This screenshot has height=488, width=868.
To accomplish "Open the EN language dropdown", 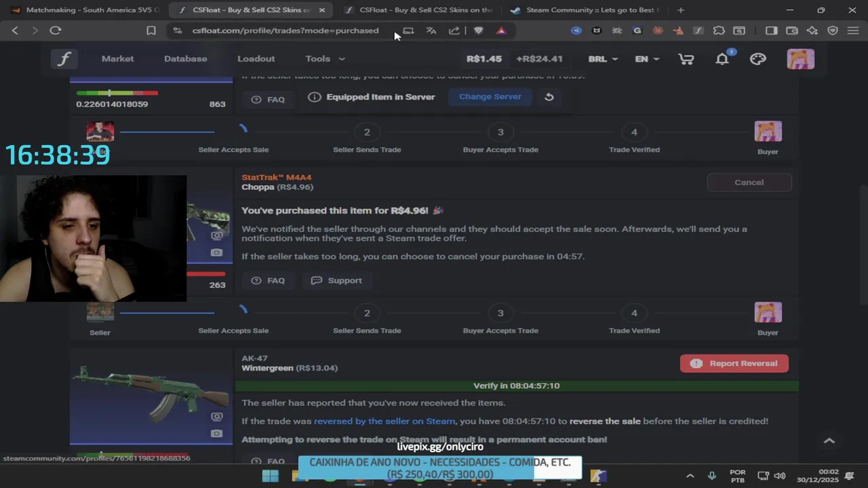I will click(x=646, y=59).
